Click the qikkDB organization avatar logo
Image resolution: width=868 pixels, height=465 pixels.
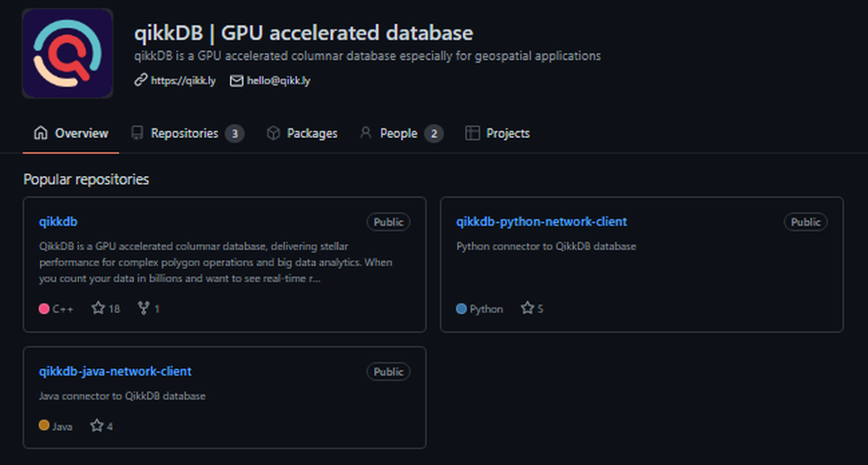(68, 53)
